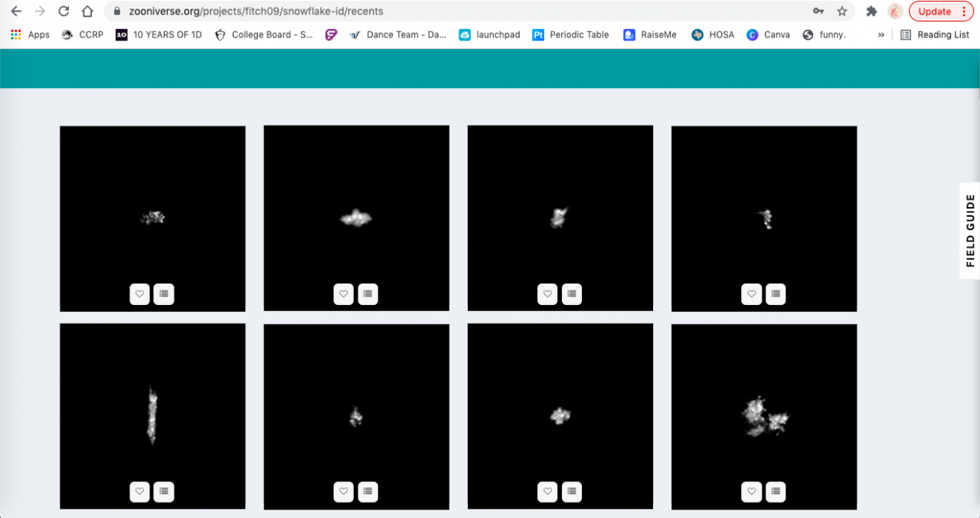Open the Canva bookmark
Image resolution: width=980 pixels, height=518 pixels.
pos(768,34)
